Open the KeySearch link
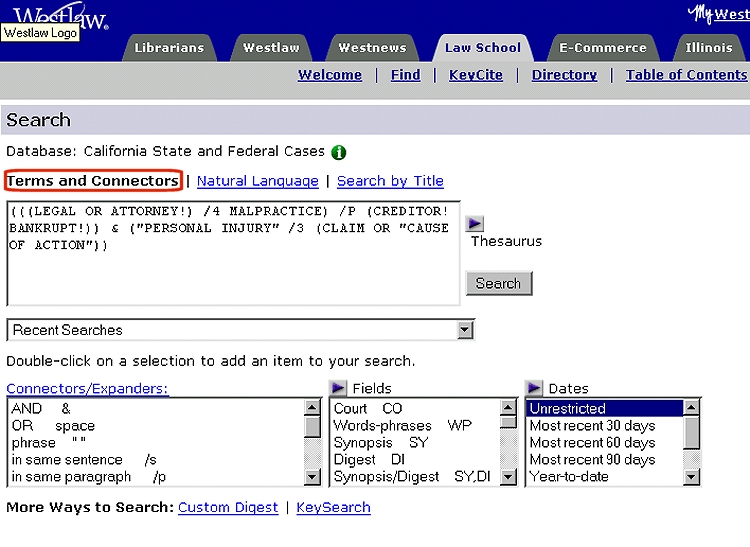Image resolution: width=750 pixels, height=547 pixels. click(333, 507)
